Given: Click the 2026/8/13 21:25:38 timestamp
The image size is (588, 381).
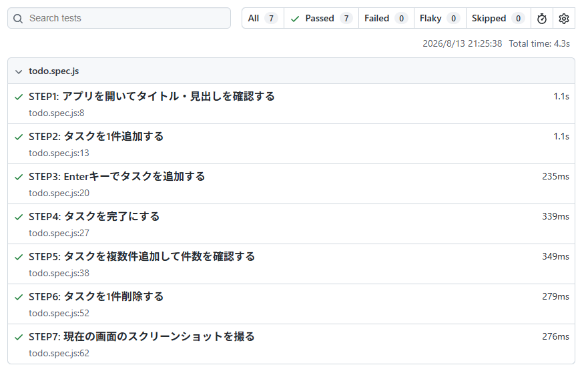Looking at the screenshot, I should pyautogui.click(x=463, y=44).
